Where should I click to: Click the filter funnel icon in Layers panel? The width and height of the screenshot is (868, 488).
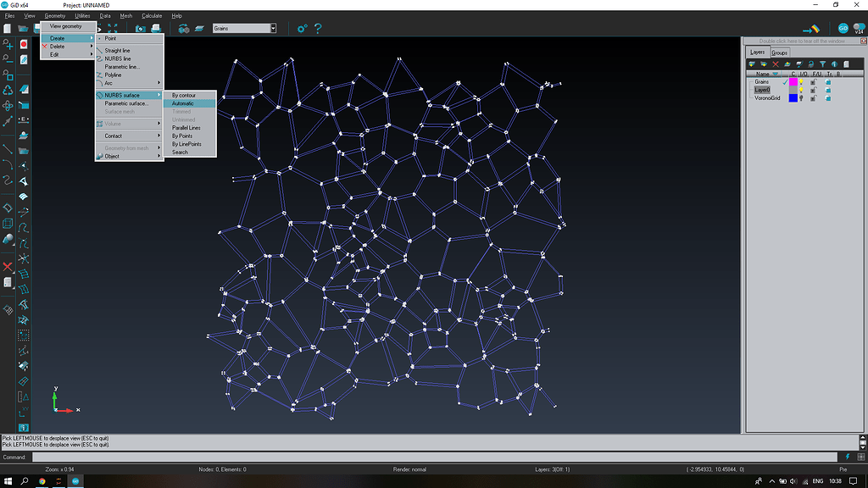(x=822, y=64)
